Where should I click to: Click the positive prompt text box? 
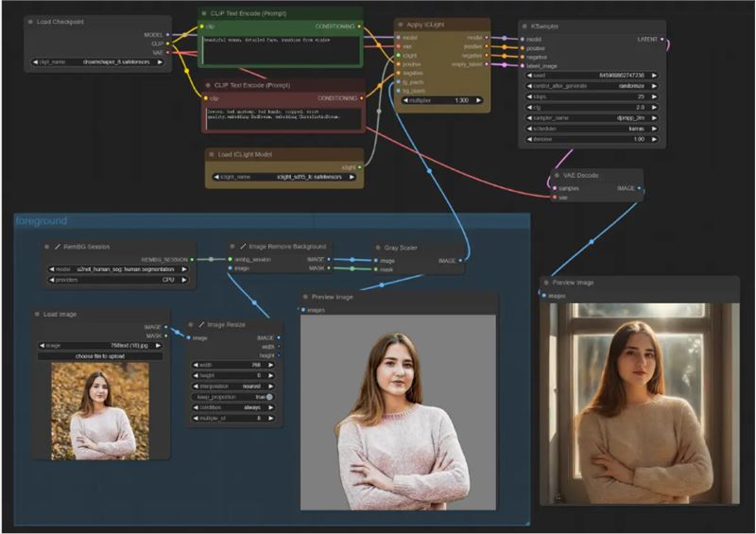click(282, 50)
